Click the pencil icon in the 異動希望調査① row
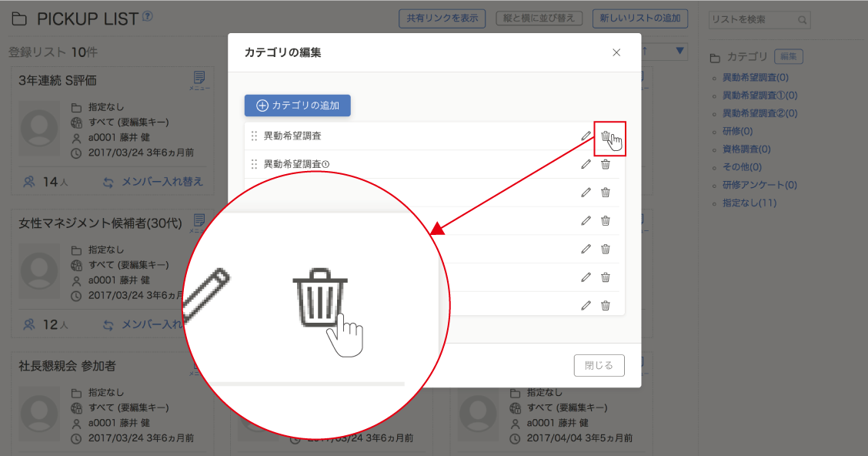 (586, 164)
